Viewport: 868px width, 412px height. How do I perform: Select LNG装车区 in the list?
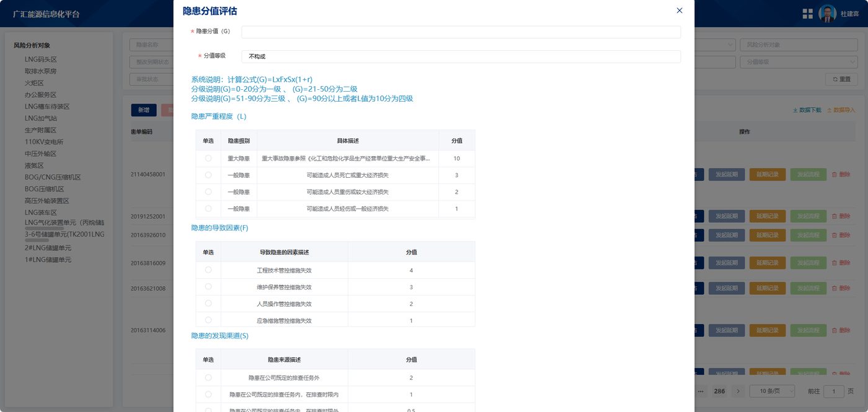41,213
